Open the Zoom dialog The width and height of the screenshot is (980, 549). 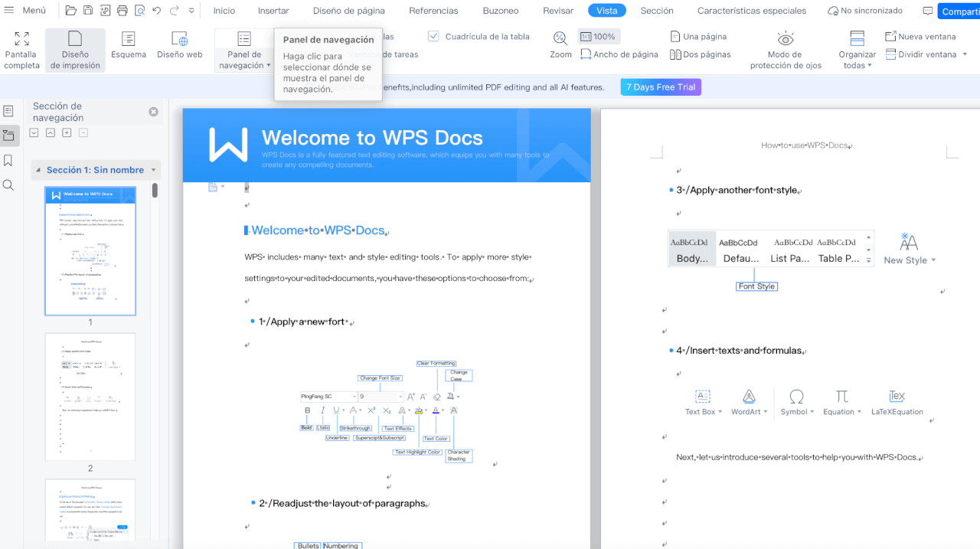(x=560, y=45)
